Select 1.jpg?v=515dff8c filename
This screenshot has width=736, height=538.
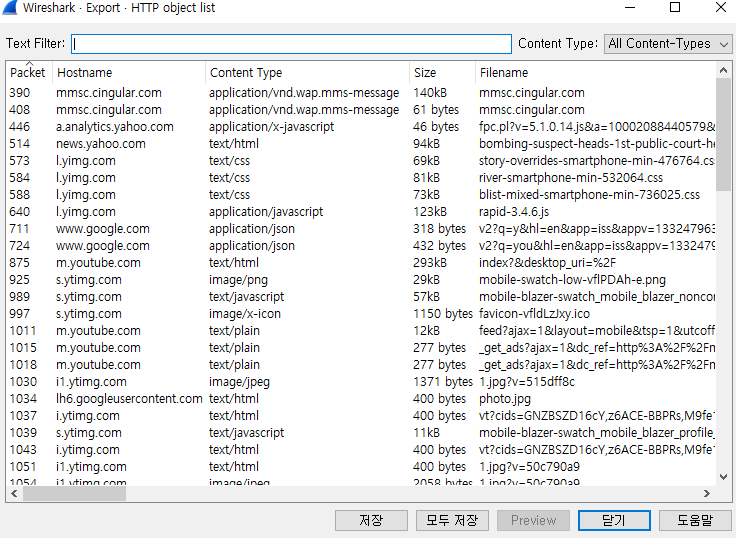tap(527, 382)
